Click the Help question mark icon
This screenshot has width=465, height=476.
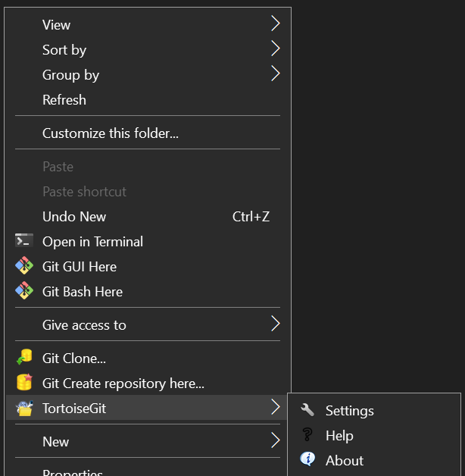(307, 435)
